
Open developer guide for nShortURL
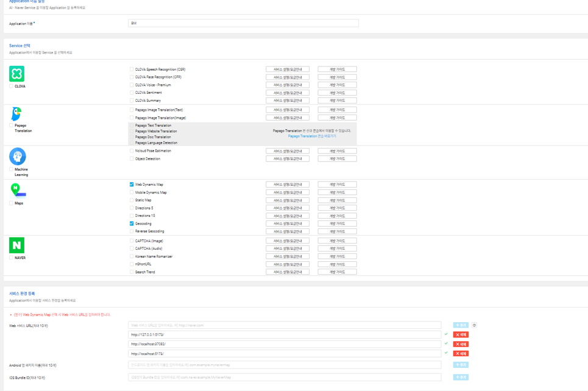tap(337, 264)
